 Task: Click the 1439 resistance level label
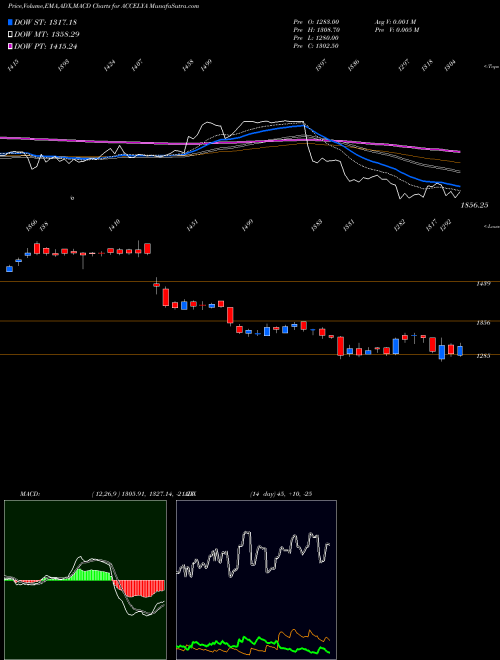[483, 284]
